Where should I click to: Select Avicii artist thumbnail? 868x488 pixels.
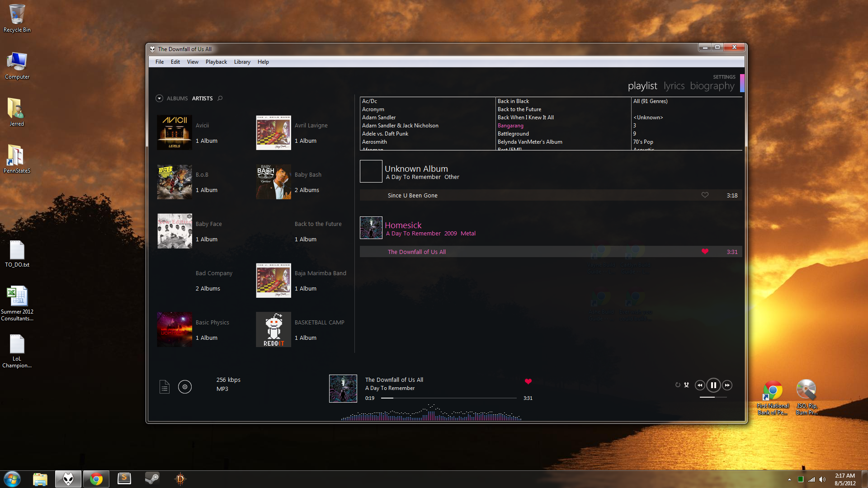click(175, 132)
